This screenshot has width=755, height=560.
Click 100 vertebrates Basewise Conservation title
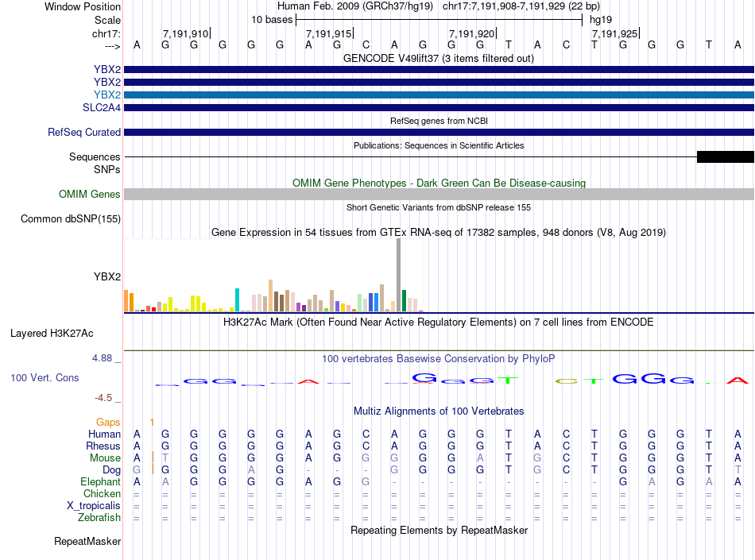click(438, 358)
